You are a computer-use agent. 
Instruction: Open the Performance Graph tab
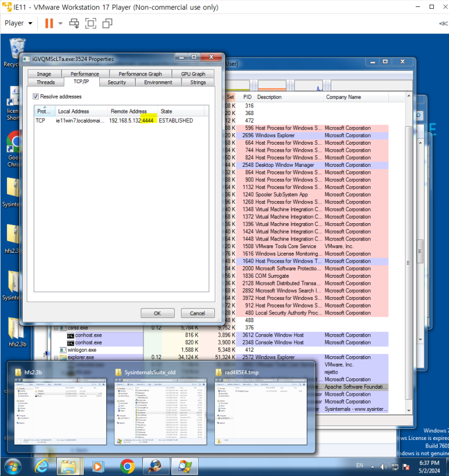(140, 74)
